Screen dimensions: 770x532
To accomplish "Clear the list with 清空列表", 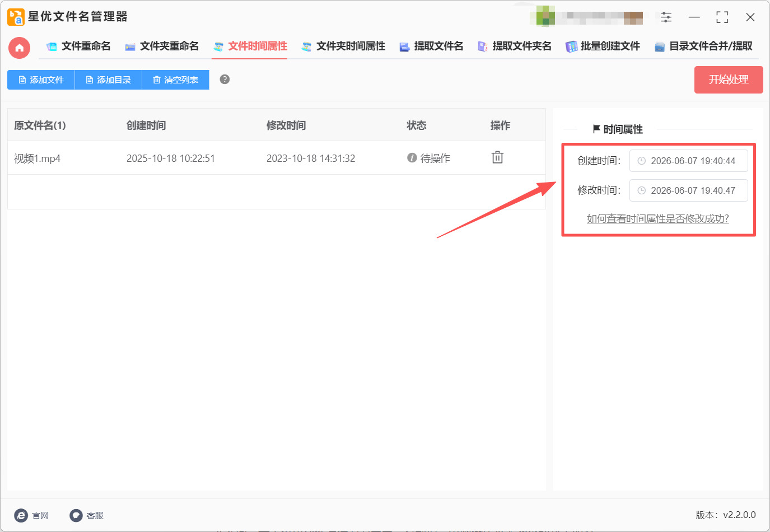I will click(x=175, y=80).
